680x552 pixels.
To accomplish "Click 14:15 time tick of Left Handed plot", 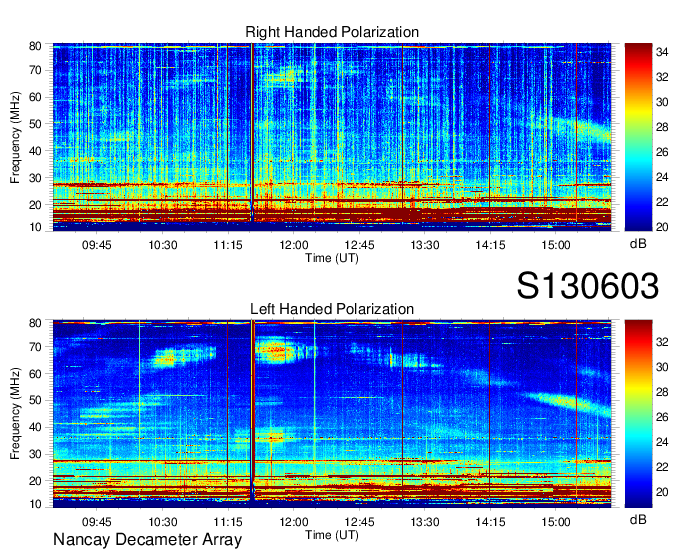I will (x=490, y=522).
